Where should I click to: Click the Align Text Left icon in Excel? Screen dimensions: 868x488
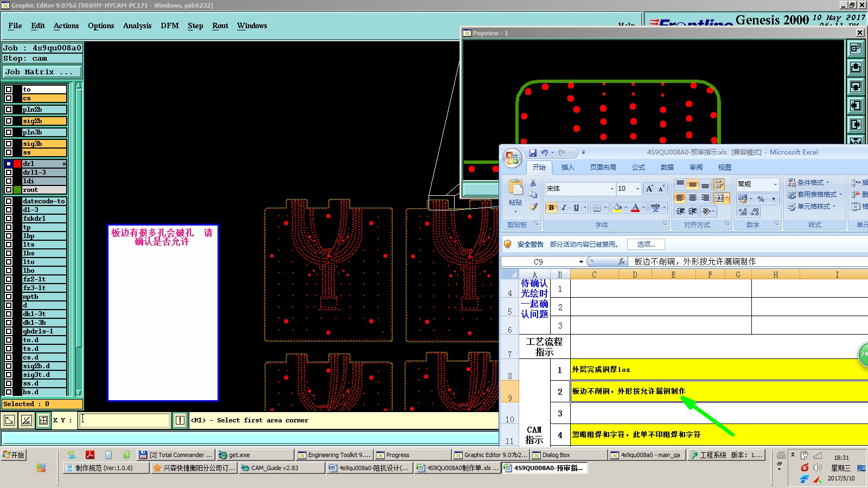tap(680, 198)
